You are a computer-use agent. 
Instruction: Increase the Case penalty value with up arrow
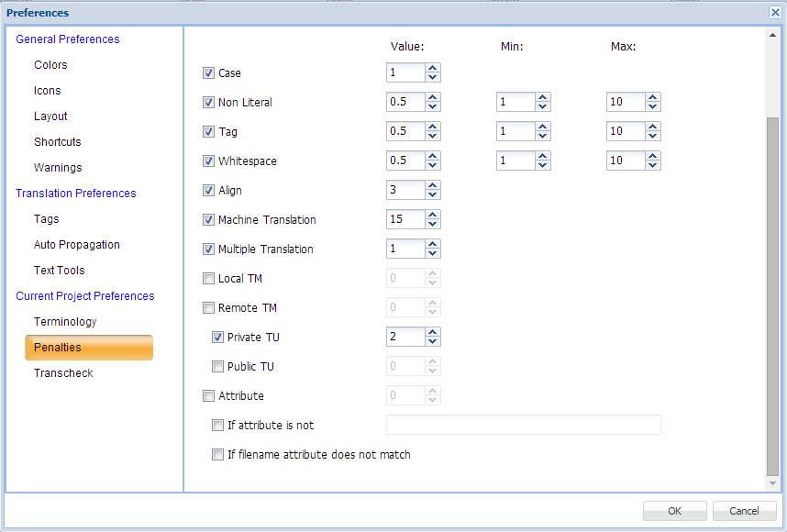tap(432, 68)
